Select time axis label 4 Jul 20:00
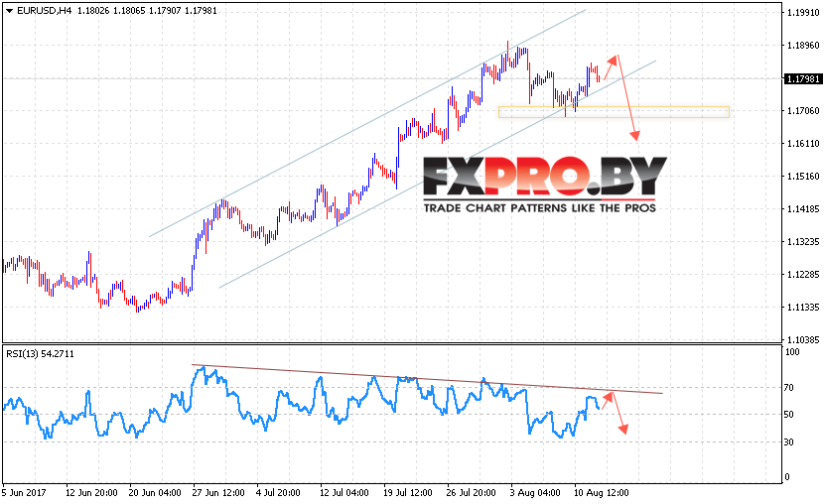This screenshot has height=504, width=824. click(x=278, y=492)
